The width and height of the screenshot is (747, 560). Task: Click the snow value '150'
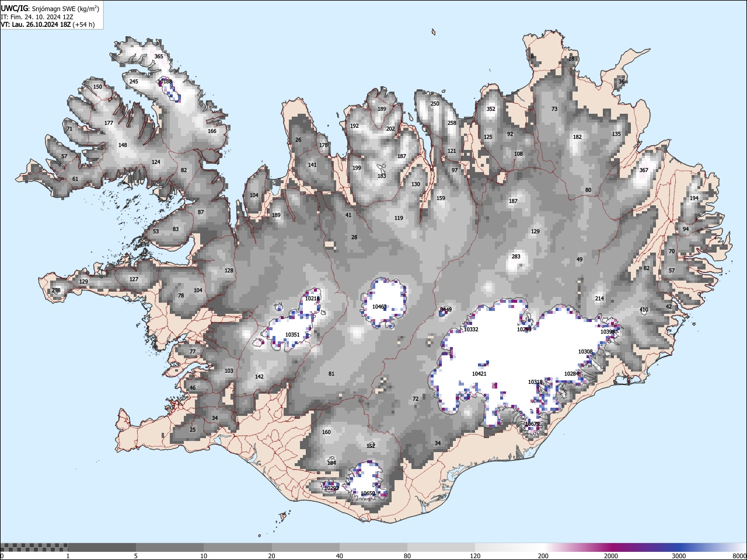point(97,87)
